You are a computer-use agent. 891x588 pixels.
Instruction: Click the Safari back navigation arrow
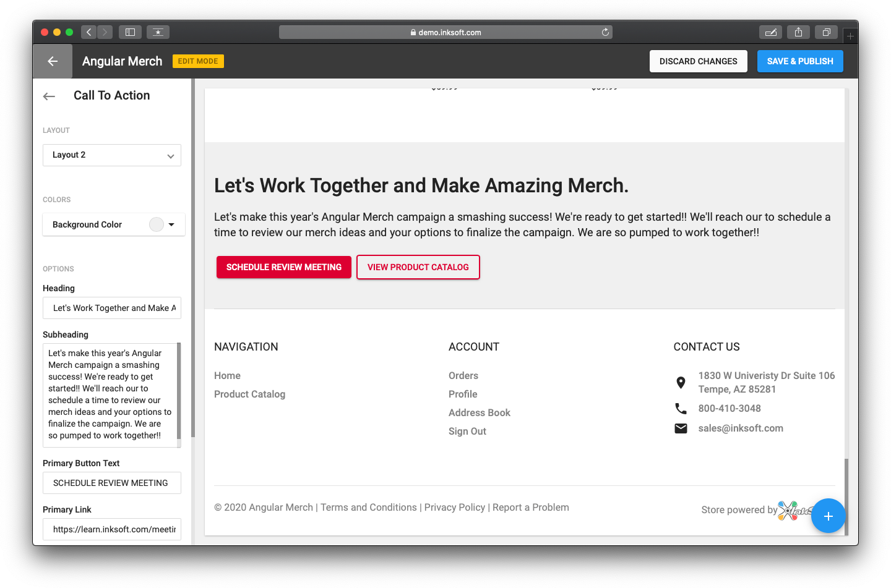coord(89,32)
